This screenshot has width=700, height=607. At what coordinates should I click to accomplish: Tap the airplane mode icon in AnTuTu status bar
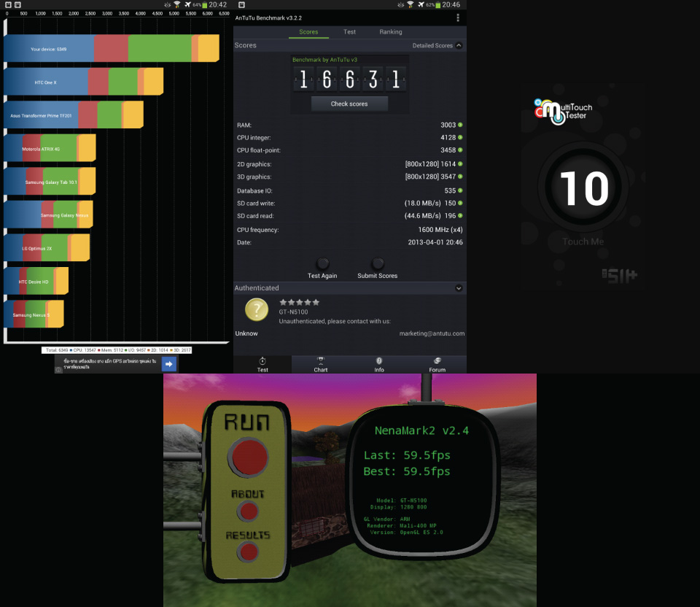421,4
